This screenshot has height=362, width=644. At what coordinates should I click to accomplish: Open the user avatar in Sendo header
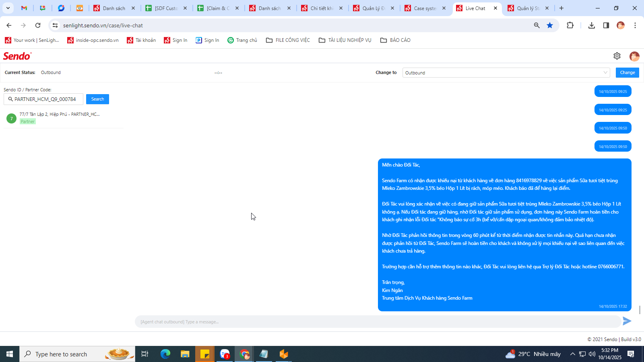click(634, 56)
